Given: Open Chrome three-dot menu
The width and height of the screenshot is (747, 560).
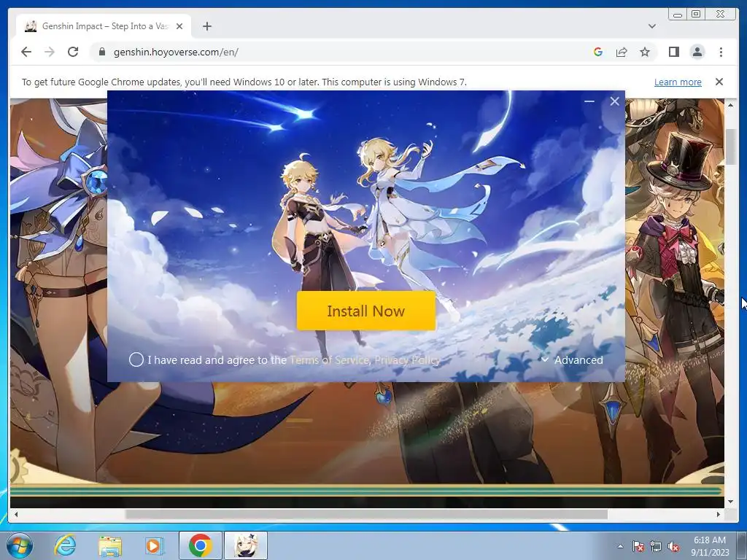Looking at the screenshot, I should click(x=721, y=52).
